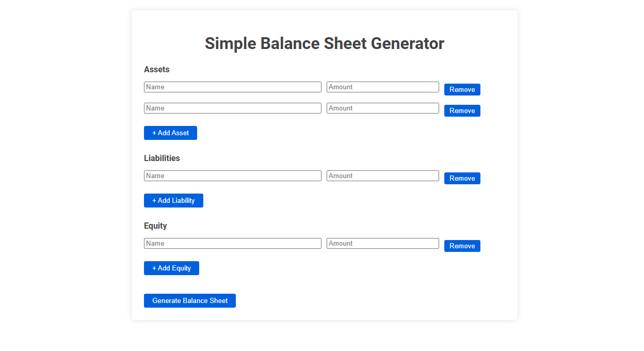Click the + Add Asset button
This screenshot has height=351, width=644.
point(170,133)
